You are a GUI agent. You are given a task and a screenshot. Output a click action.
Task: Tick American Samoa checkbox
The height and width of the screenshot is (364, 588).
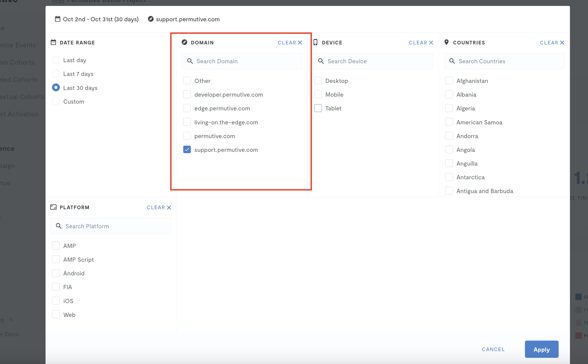[x=449, y=122]
